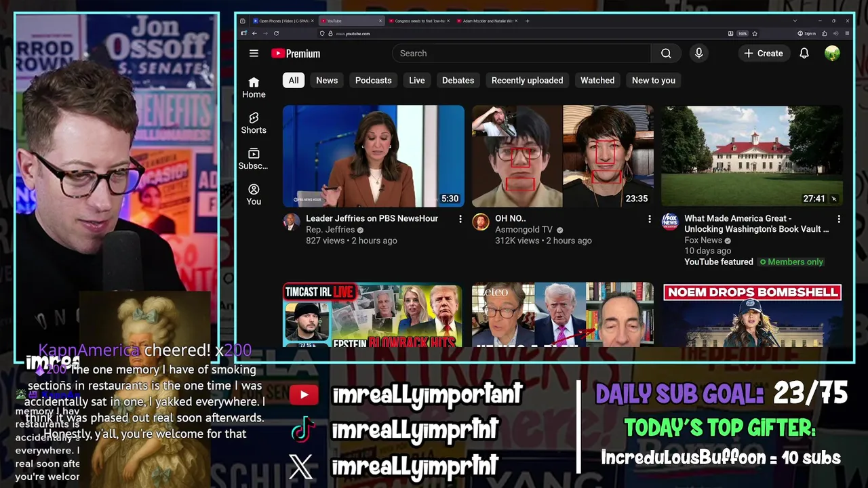Click into the YouTube search field
The height and width of the screenshot is (488, 868).
point(521,54)
